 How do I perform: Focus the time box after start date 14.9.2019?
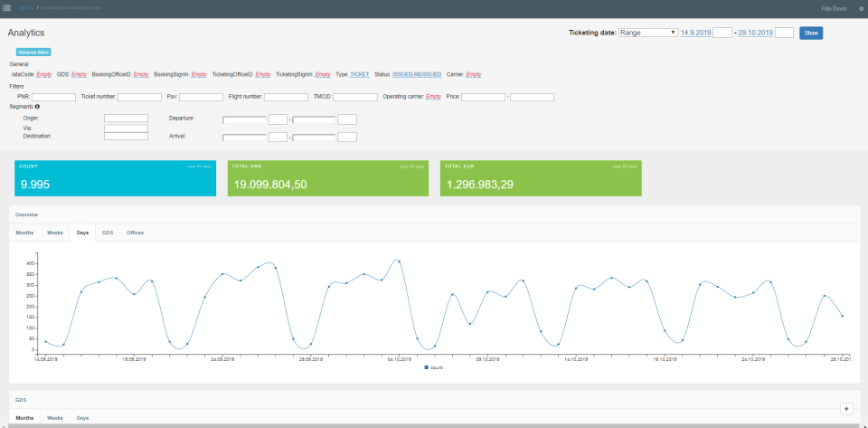pyautogui.click(x=722, y=33)
